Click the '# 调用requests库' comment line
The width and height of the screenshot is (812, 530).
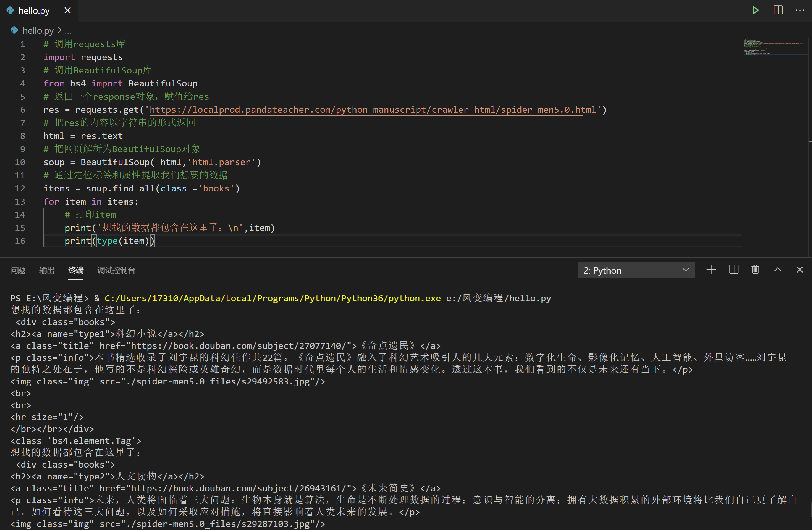[x=84, y=44]
